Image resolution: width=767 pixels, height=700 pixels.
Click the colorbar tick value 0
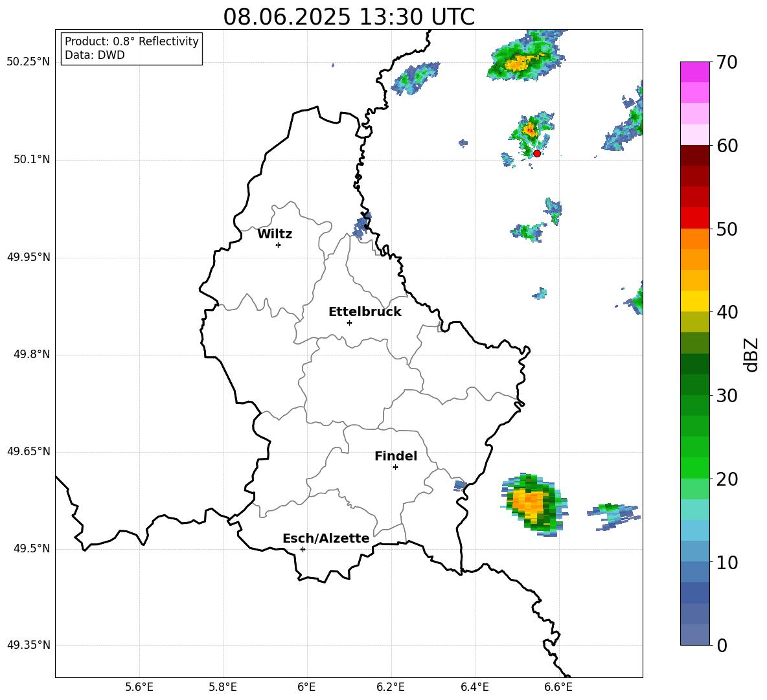(722, 645)
